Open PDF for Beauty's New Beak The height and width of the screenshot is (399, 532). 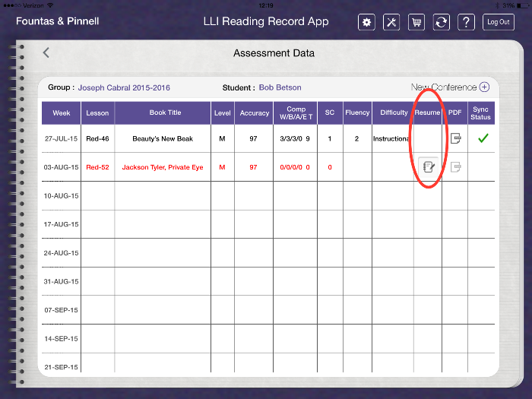(455, 138)
